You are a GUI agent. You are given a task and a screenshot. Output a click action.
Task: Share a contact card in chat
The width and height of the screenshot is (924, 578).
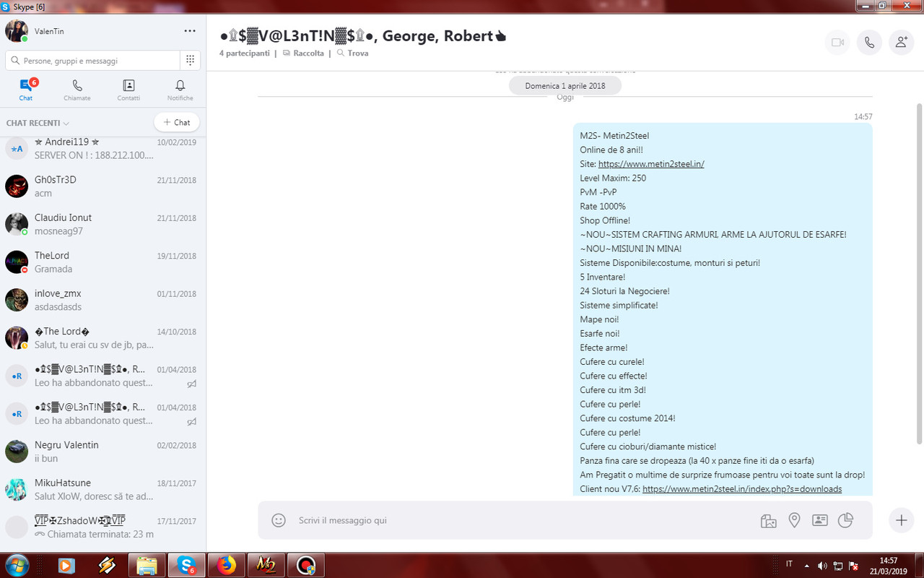[x=819, y=520]
